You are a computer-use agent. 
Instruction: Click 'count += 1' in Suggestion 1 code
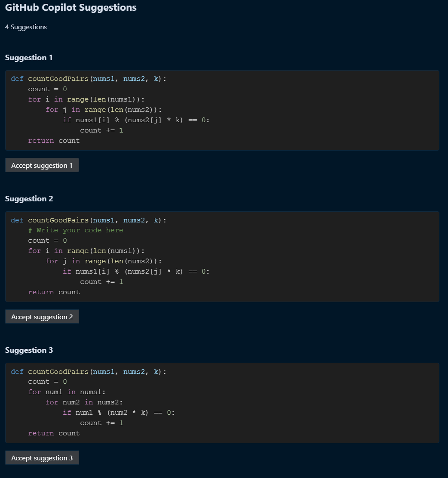(101, 130)
